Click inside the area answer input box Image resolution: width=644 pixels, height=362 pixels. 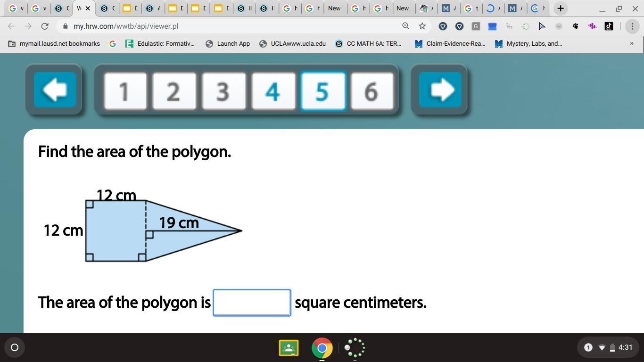tap(252, 302)
